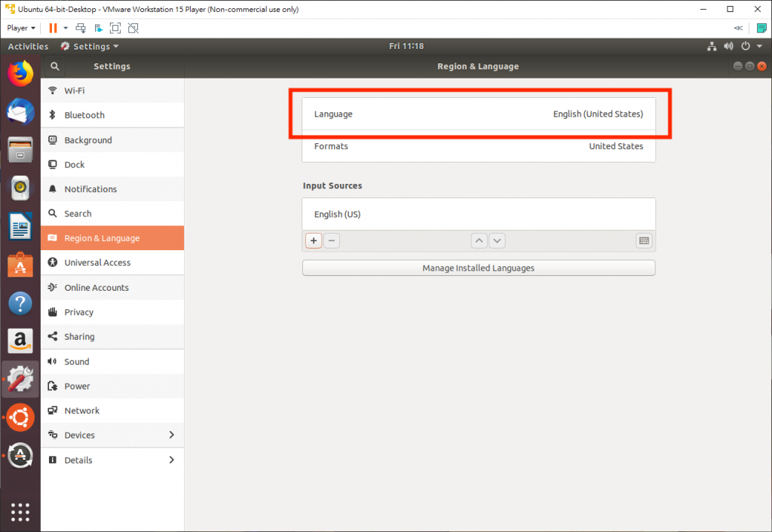Select Network in settings sidebar

tap(113, 411)
